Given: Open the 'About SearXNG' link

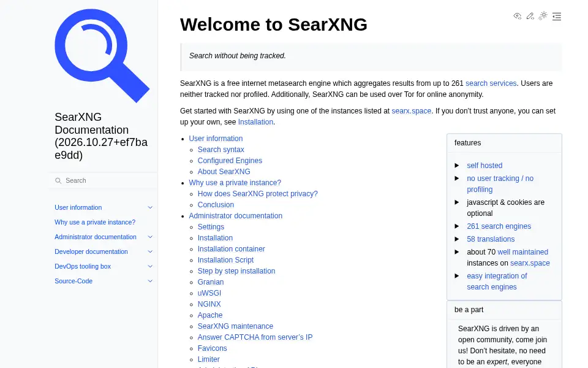Looking at the screenshot, I should coord(224,172).
